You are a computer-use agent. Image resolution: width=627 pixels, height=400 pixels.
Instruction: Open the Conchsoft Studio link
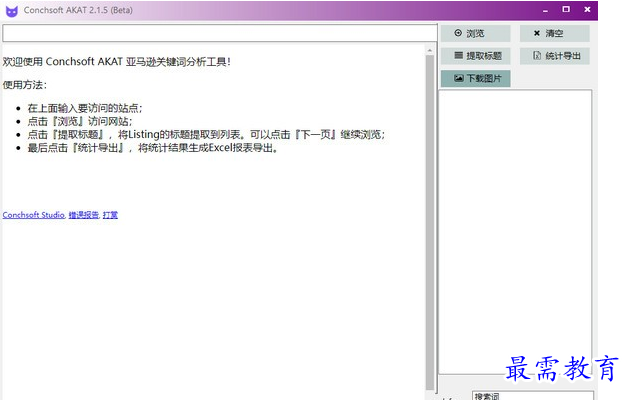point(34,215)
